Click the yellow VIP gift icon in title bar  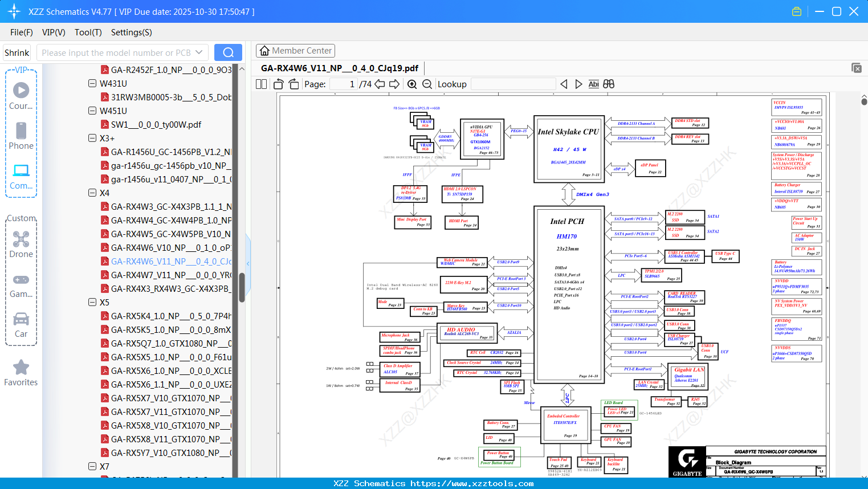coord(797,11)
